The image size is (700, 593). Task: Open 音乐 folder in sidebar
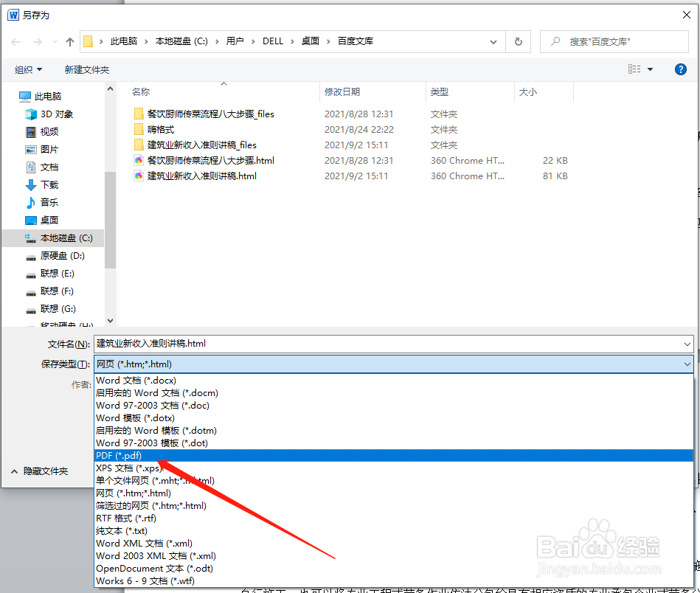coord(42,202)
